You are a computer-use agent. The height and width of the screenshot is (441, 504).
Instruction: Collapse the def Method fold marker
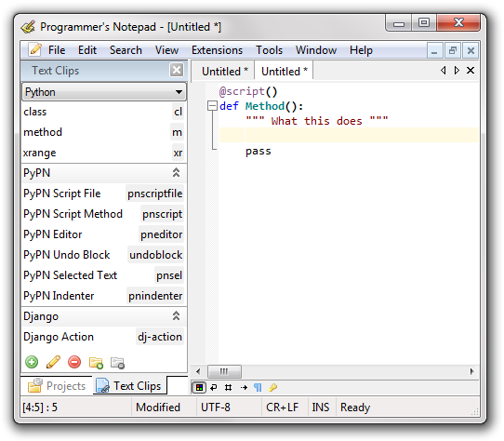pos(212,106)
